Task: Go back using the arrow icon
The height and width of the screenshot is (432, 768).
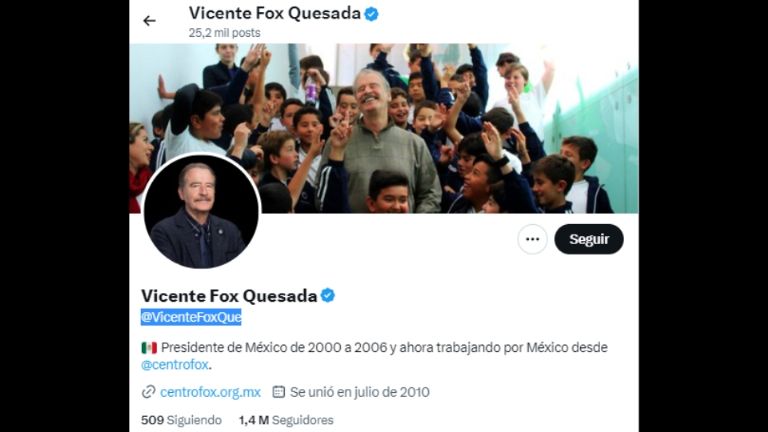Action: (x=149, y=21)
